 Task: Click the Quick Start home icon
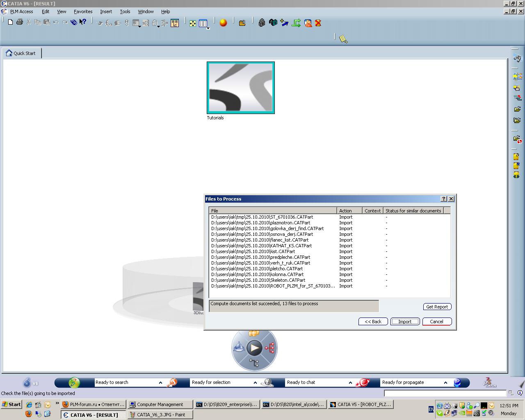point(9,53)
